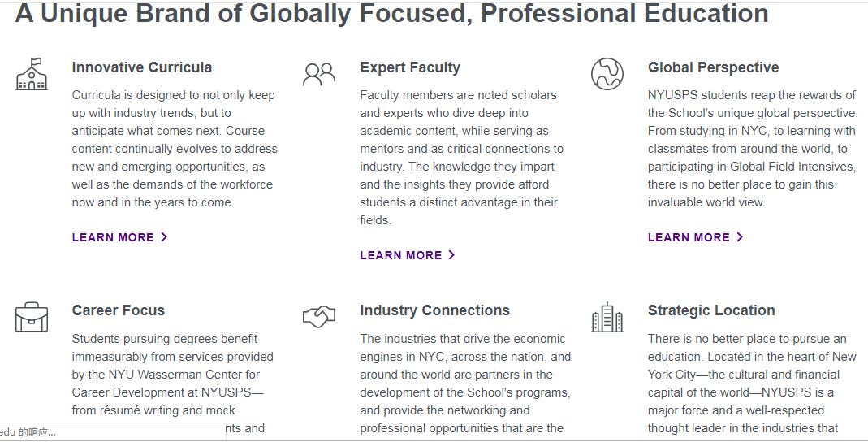Click the Strategic Location heading
Screen dimensions: 868x442
711,310
